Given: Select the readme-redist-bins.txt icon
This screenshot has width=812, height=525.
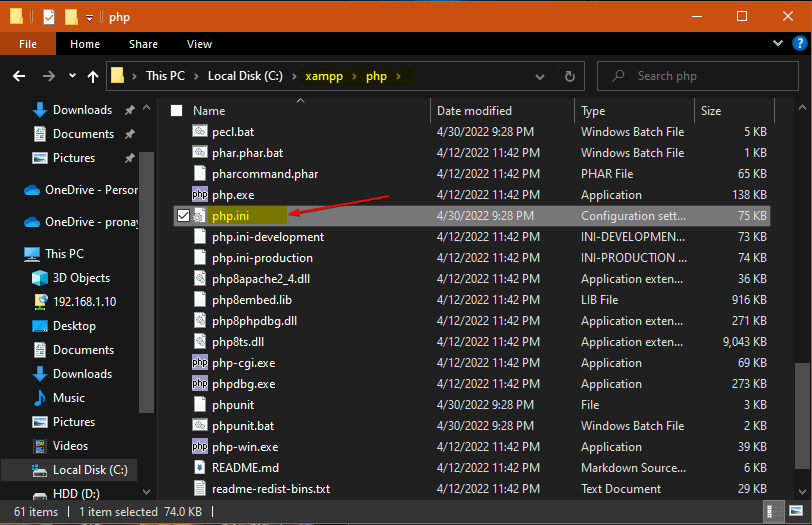Looking at the screenshot, I should point(200,489).
